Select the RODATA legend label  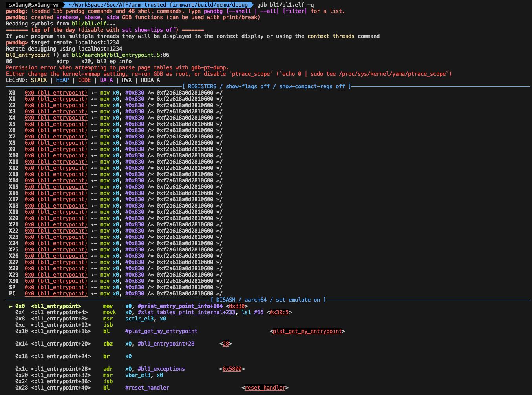point(150,80)
